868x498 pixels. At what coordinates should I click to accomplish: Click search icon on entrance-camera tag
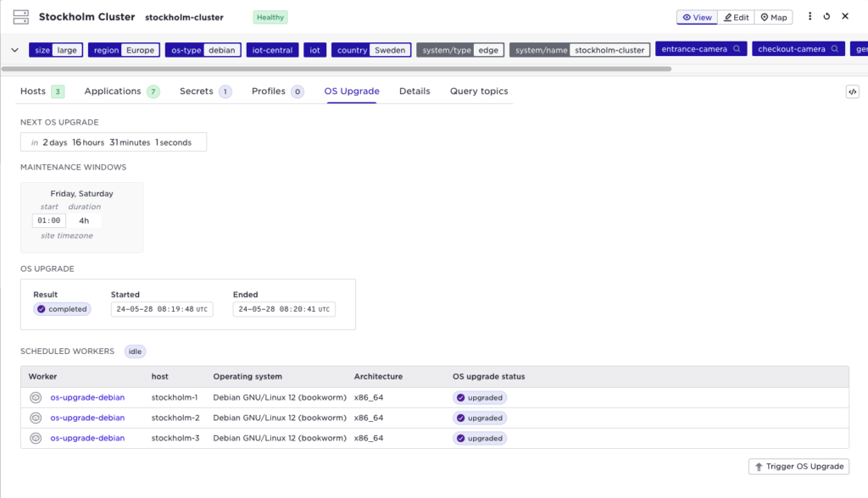[737, 50]
